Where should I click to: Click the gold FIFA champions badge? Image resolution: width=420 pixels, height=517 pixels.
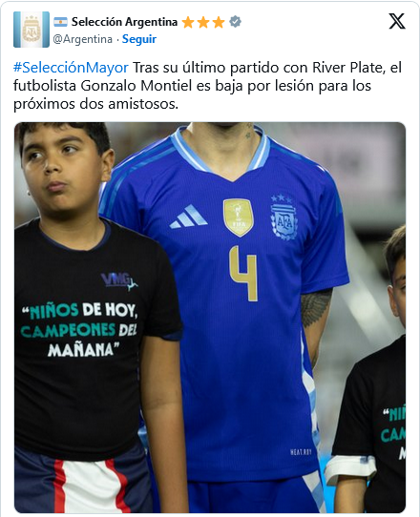tap(239, 217)
